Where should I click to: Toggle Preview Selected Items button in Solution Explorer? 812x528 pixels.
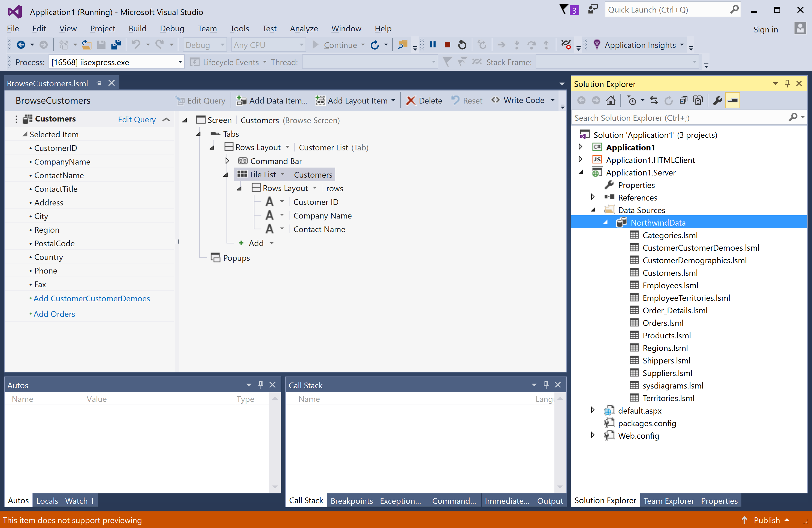(x=732, y=100)
